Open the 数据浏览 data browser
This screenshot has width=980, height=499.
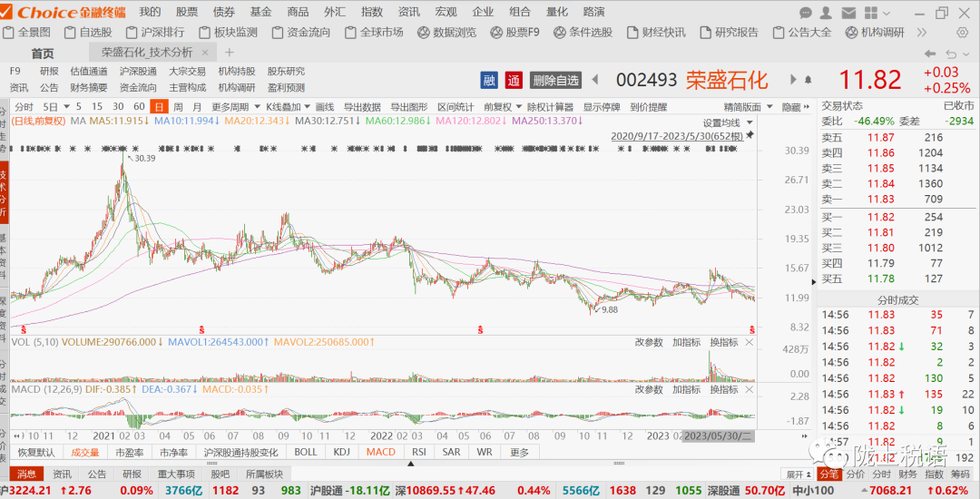446,33
